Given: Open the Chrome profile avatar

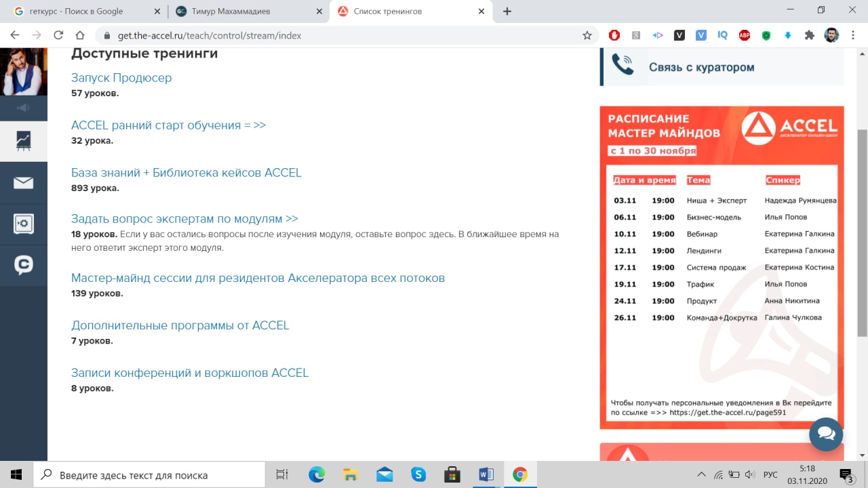Looking at the screenshot, I should pyautogui.click(x=831, y=35).
